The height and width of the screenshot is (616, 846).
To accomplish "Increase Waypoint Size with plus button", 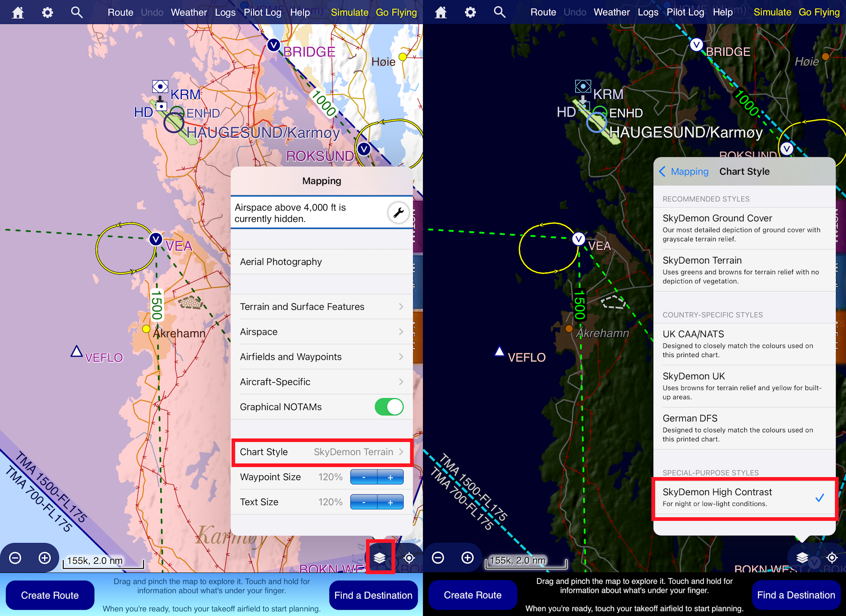I will click(x=391, y=477).
